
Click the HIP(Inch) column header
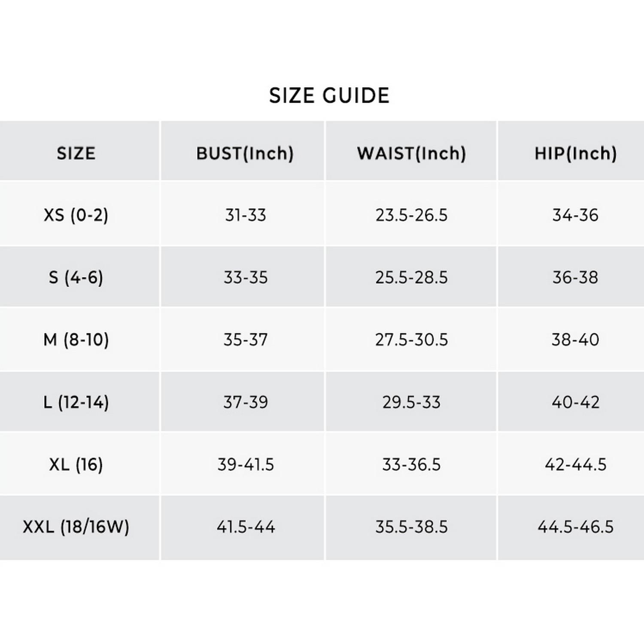pos(575,153)
